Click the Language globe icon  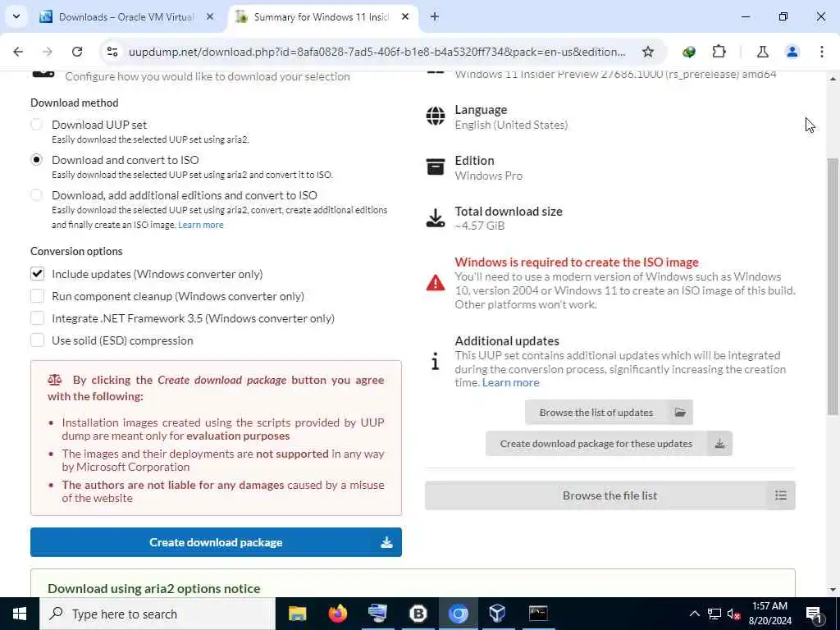(435, 116)
